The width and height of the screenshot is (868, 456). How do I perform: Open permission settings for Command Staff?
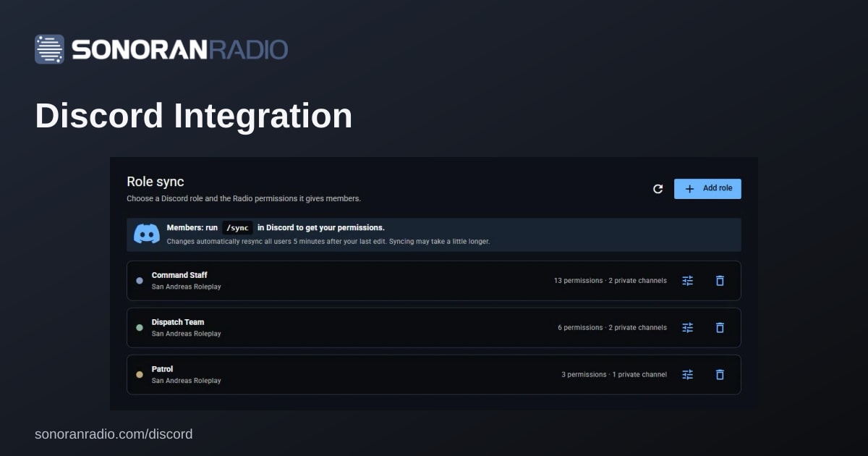pos(688,281)
